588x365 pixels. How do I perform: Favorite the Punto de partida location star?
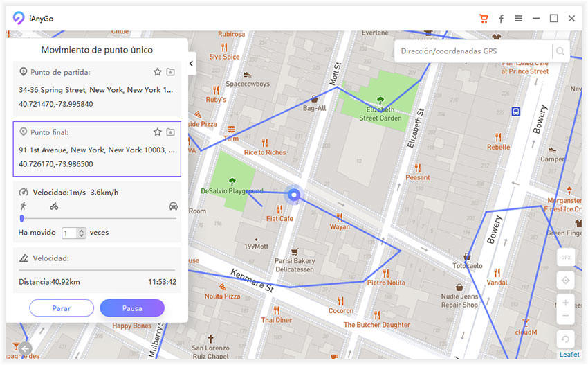[158, 72]
